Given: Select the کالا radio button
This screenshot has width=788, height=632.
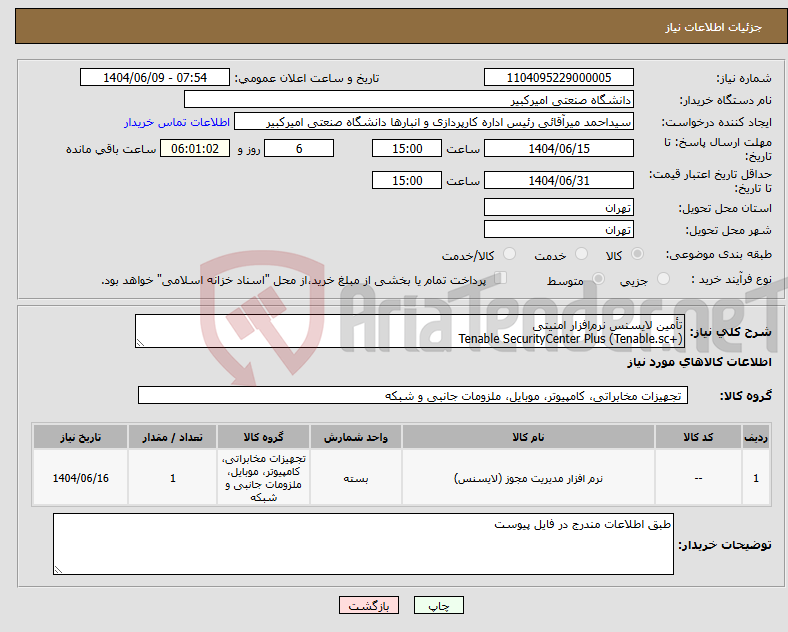Looking at the screenshot, I should (637, 254).
